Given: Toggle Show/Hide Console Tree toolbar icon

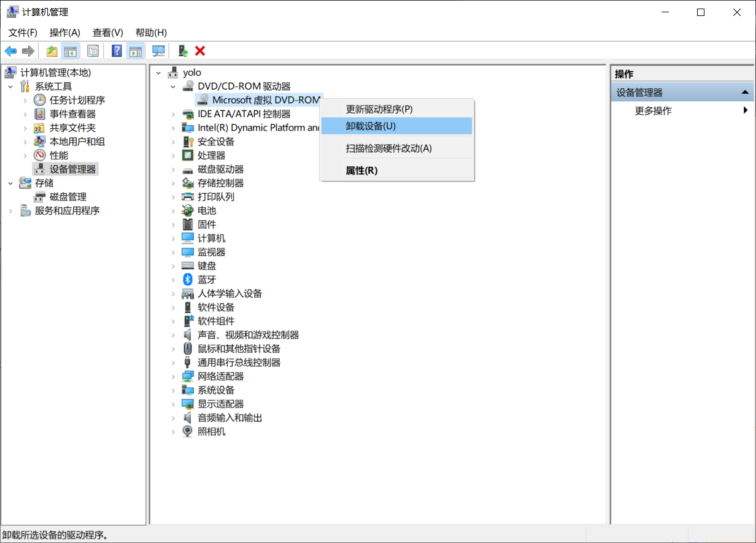Looking at the screenshot, I should point(71,51).
